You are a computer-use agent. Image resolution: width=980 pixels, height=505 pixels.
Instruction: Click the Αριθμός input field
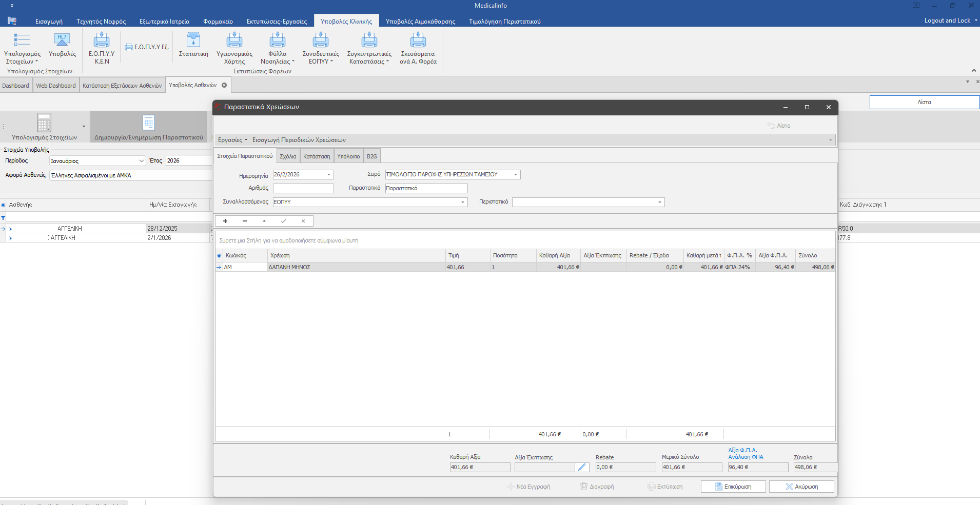(x=303, y=189)
